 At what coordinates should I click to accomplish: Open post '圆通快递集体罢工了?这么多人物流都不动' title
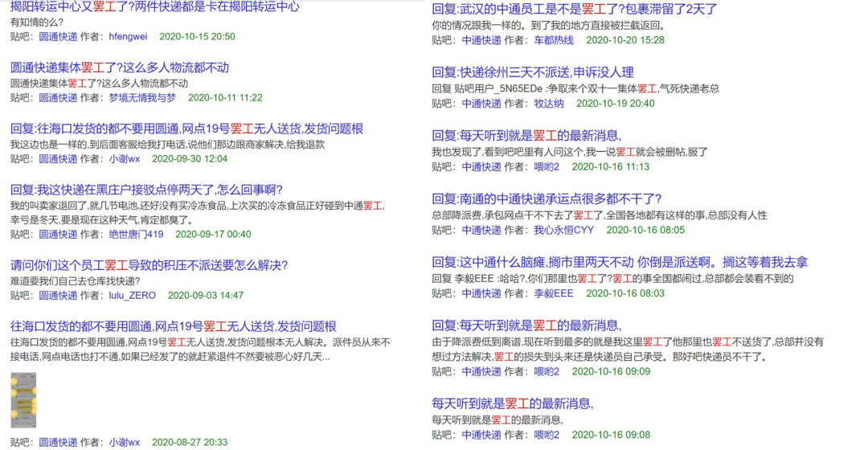(x=120, y=67)
